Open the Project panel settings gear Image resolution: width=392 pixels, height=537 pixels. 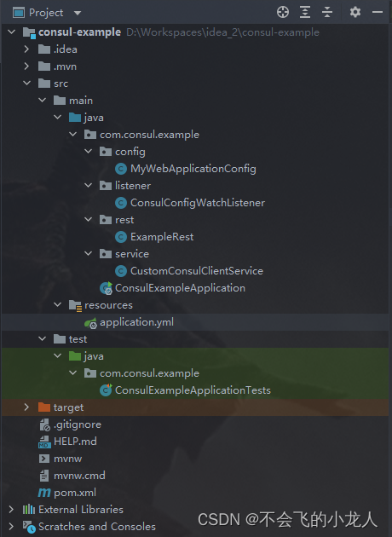[x=355, y=12]
